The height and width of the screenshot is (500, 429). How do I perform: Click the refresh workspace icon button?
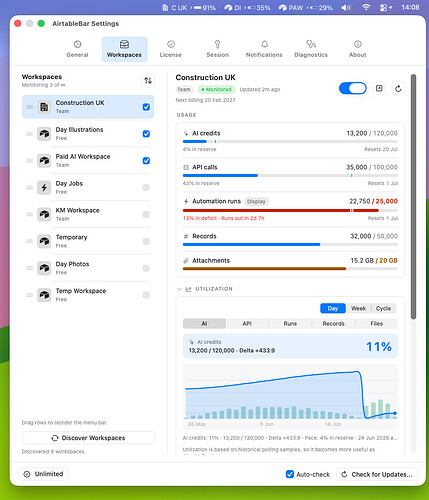[398, 88]
